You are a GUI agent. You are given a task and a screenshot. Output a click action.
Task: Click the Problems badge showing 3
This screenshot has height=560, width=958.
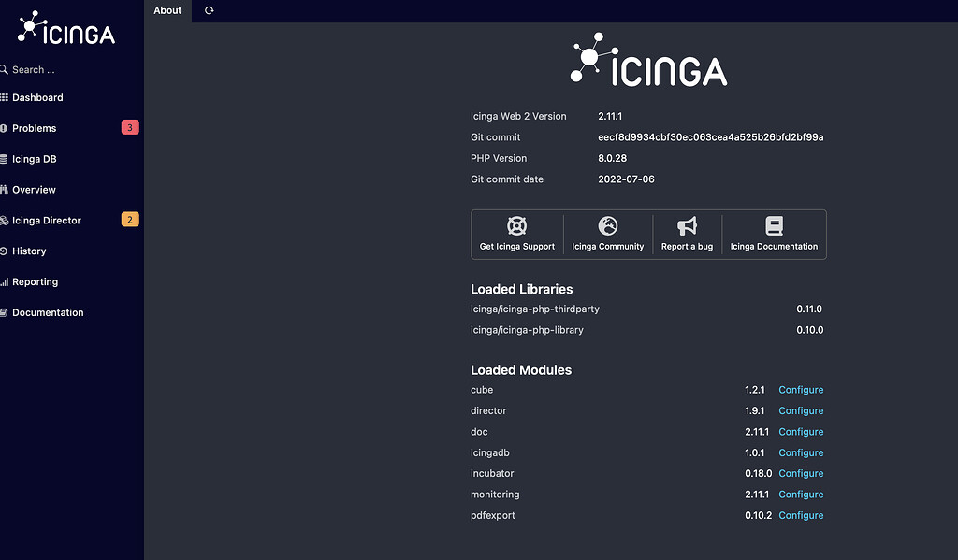click(128, 127)
